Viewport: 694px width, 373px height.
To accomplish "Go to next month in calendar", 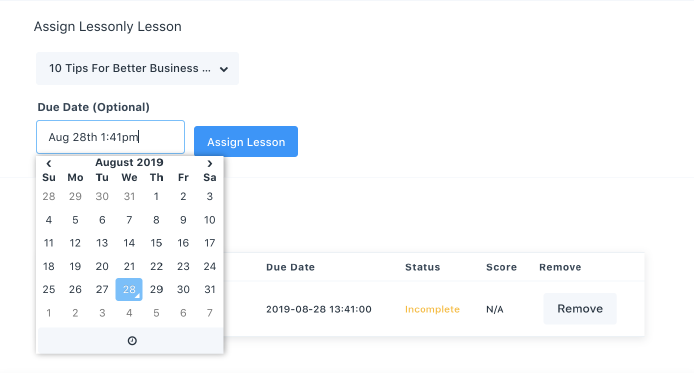I will click(210, 163).
